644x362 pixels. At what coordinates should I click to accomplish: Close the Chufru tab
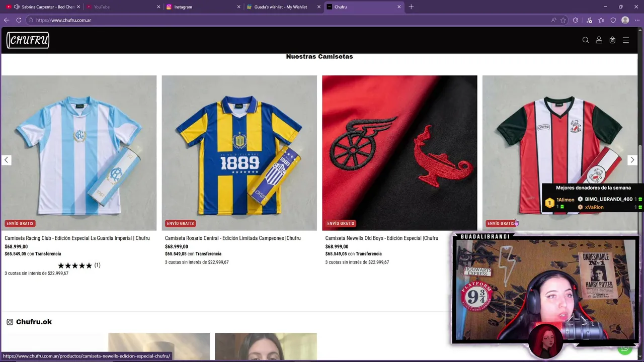point(399,7)
